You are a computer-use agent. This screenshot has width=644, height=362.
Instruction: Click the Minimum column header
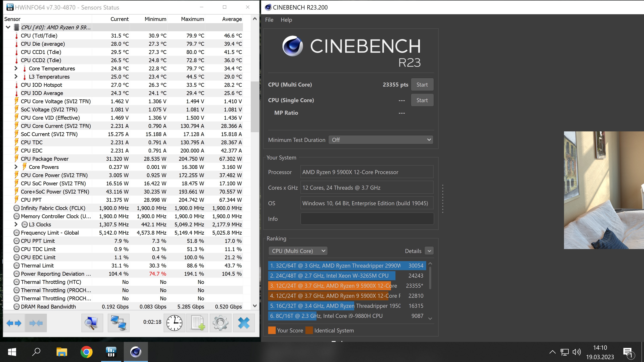click(x=148, y=19)
